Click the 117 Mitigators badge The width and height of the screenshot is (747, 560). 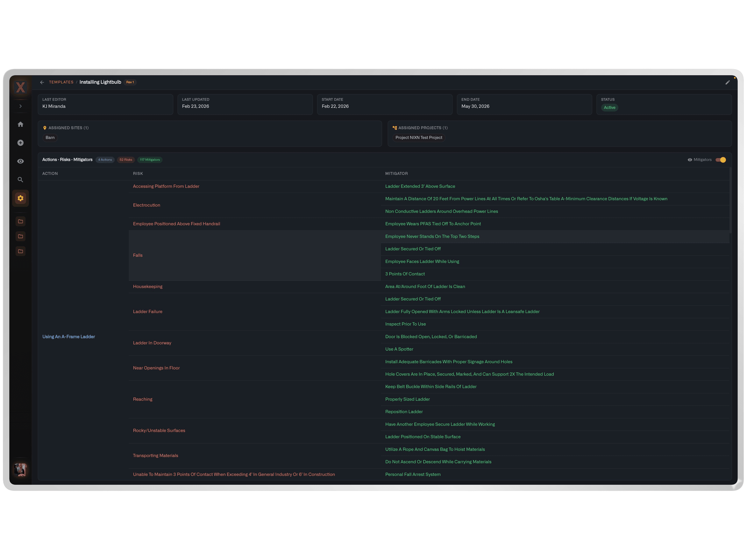(150, 160)
